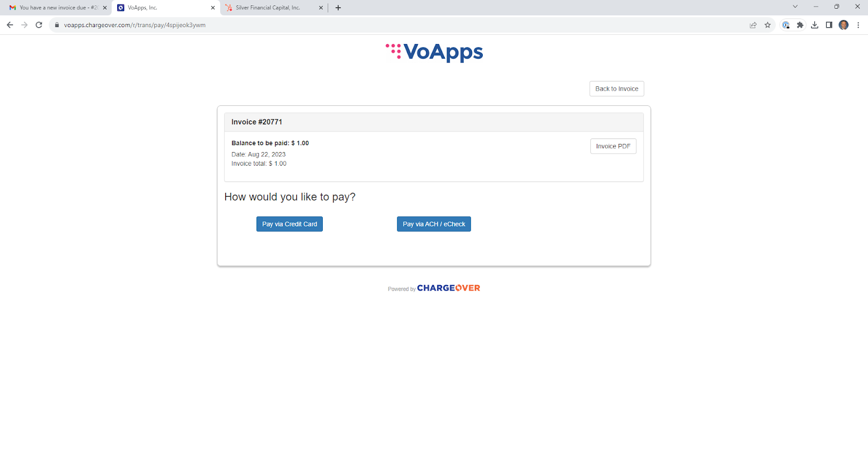The height and width of the screenshot is (467, 868).
Task: Return using Back to Invoice button
Action: click(x=617, y=89)
